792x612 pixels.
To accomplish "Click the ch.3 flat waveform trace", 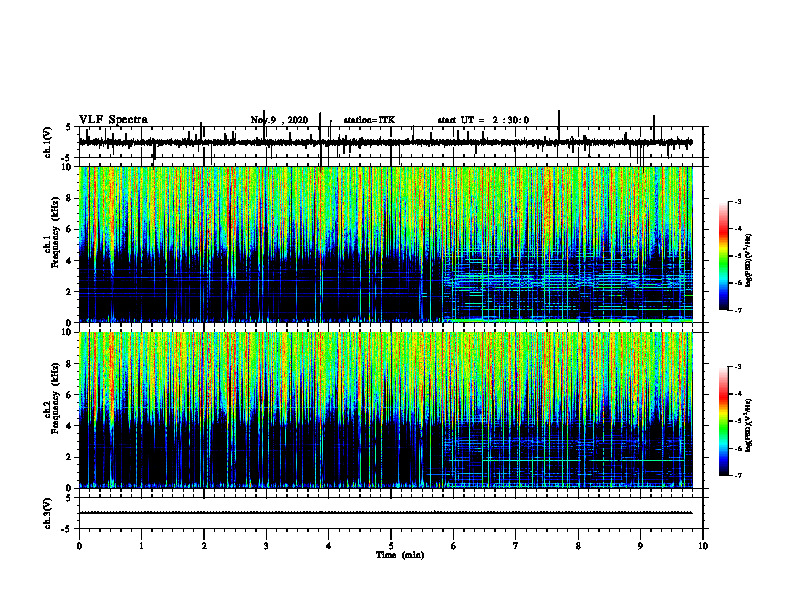I will (x=386, y=513).
